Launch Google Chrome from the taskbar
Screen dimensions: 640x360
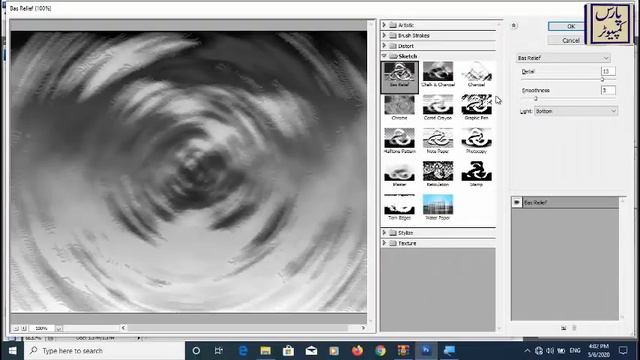(x=380, y=351)
